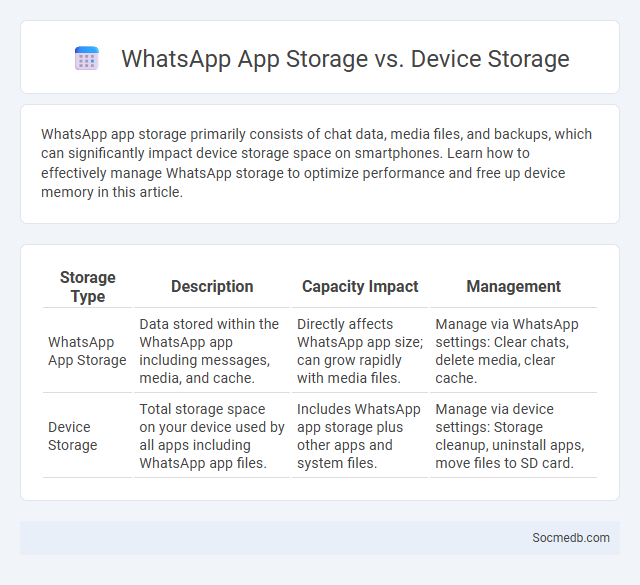Select the 'Storage Type' column header
This screenshot has height=585, width=640.
point(87,287)
